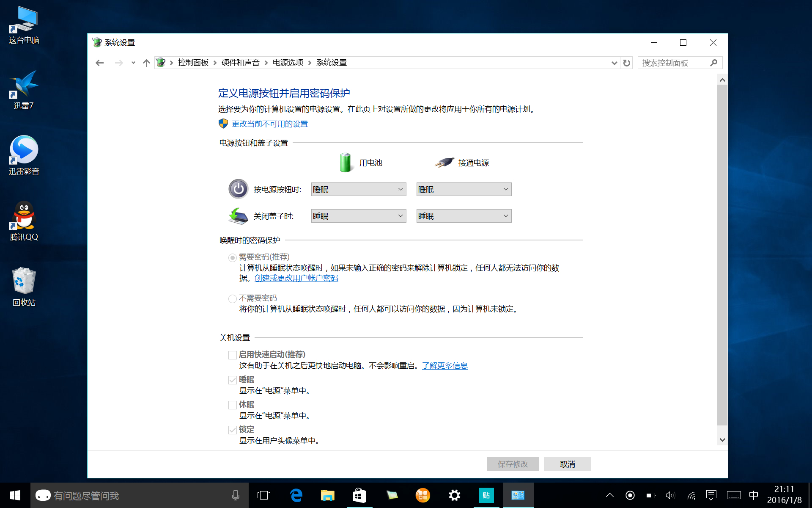
Task: Toggle the 休眠 checkbox
Action: click(233, 405)
